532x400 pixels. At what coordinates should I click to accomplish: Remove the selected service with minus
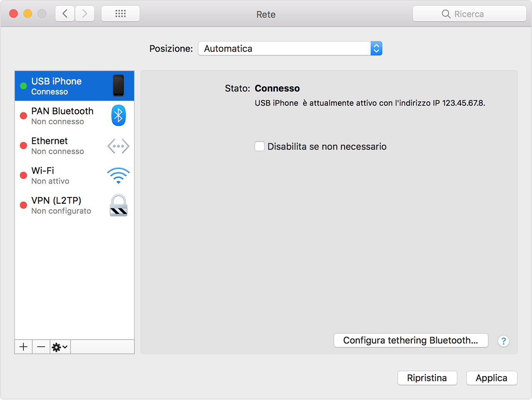click(41, 347)
